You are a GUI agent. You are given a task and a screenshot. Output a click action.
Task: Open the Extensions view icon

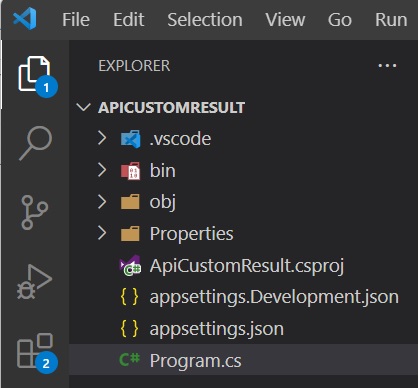click(x=35, y=351)
